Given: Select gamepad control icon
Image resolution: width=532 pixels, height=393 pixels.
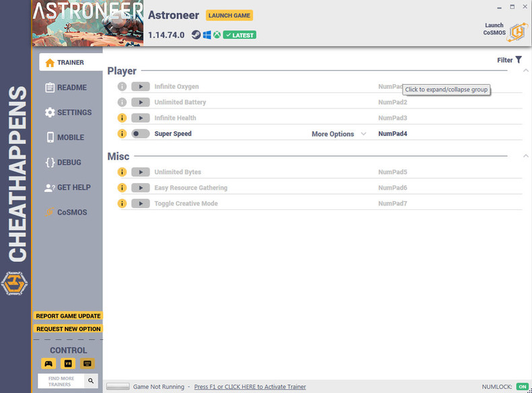Looking at the screenshot, I should pos(48,363).
